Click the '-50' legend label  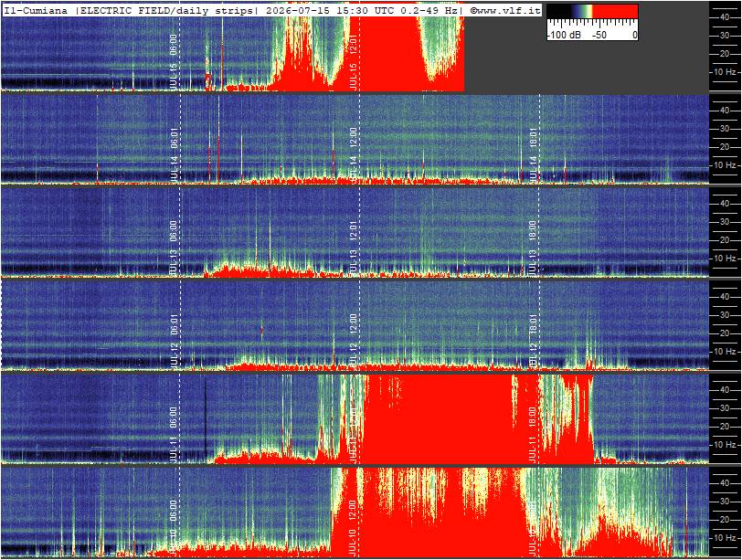(599, 35)
